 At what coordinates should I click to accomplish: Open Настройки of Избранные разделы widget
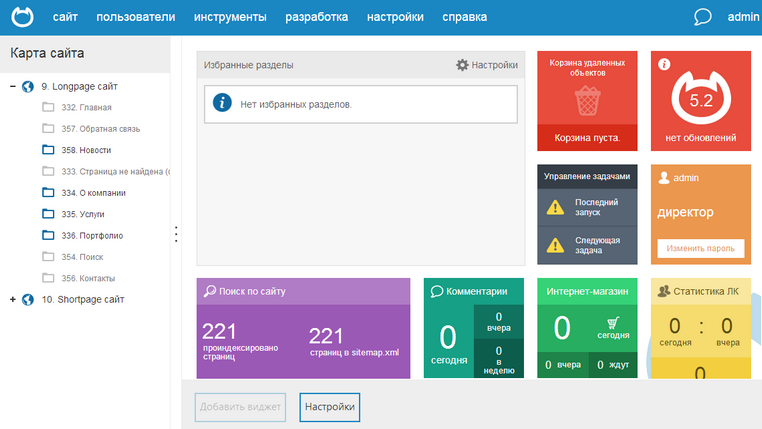click(494, 65)
